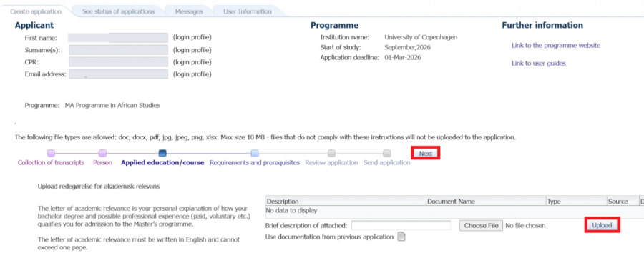Click the '01-Mar-2026' application deadline value
The width and height of the screenshot is (644, 273).
coord(402,58)
